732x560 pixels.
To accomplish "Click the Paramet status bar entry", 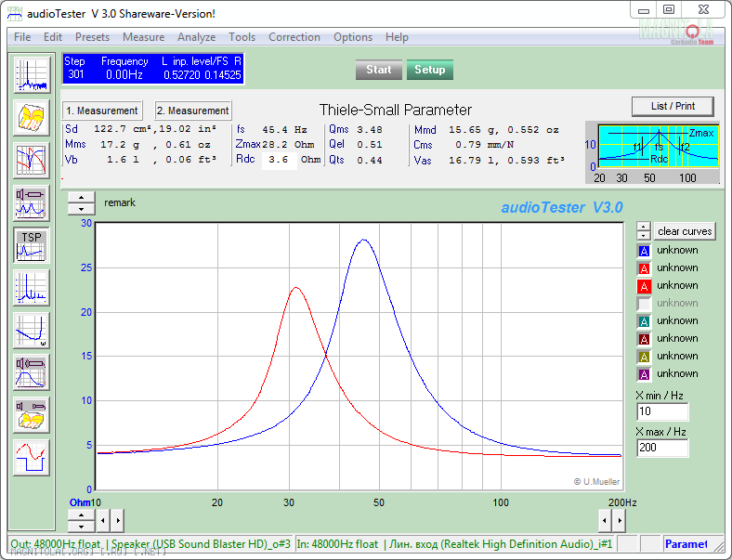I will click(686, 544).
